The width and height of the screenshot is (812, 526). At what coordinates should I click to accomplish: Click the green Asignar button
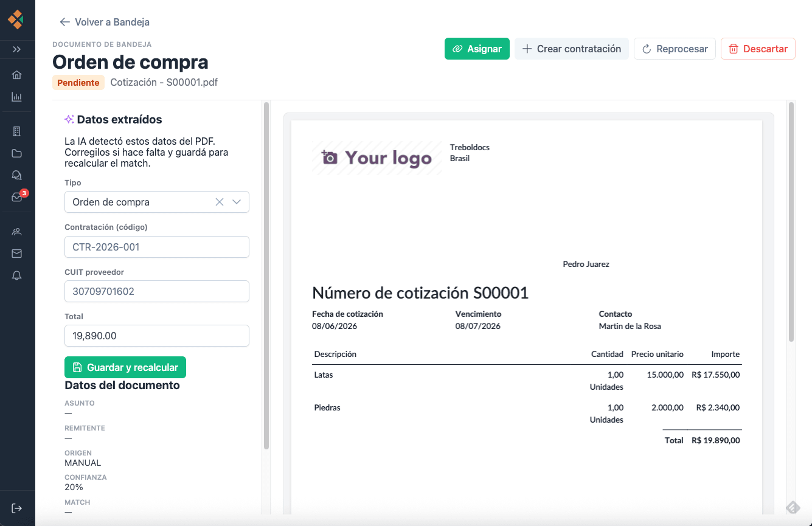(x=477, y=49)
